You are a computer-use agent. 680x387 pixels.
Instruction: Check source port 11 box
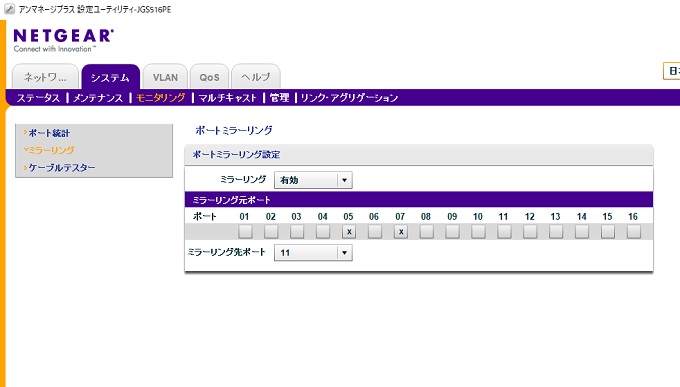tap(504, 232)
